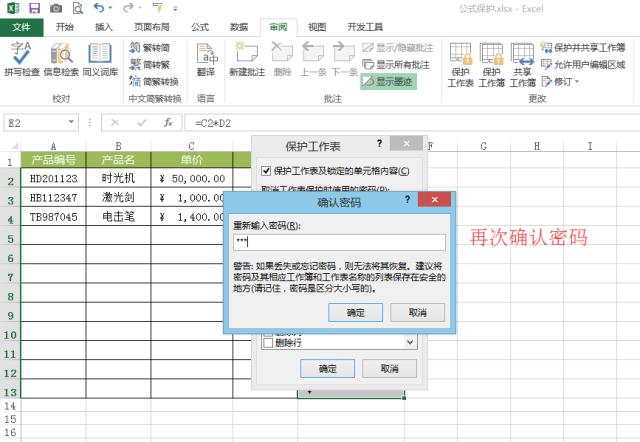The height and width of the screenshot is (442, 640).
Task: Toggle 保护工作表及锁定的单元格内容 checkbox
Action: (x=266, y=171)
